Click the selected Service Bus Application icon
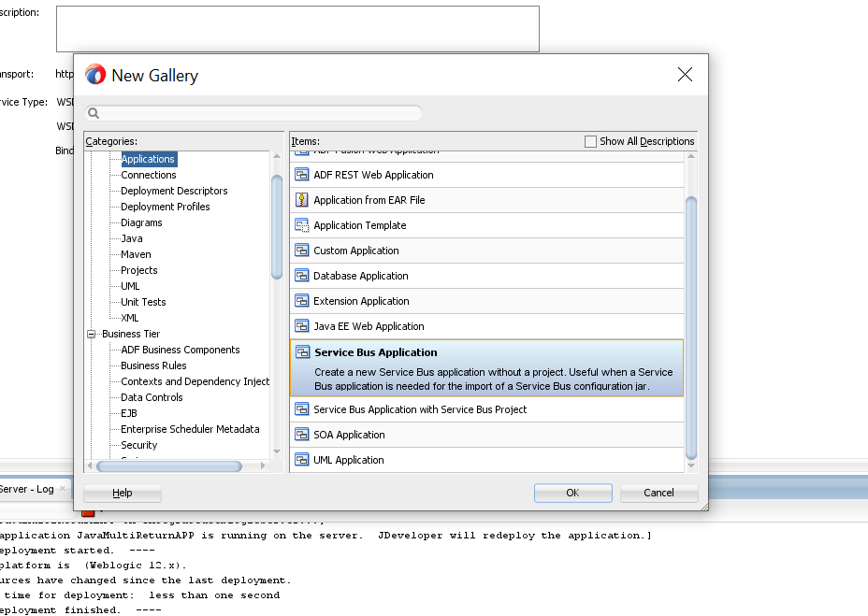The height and width of the screenshot is (616, 868). coord(303,352)
